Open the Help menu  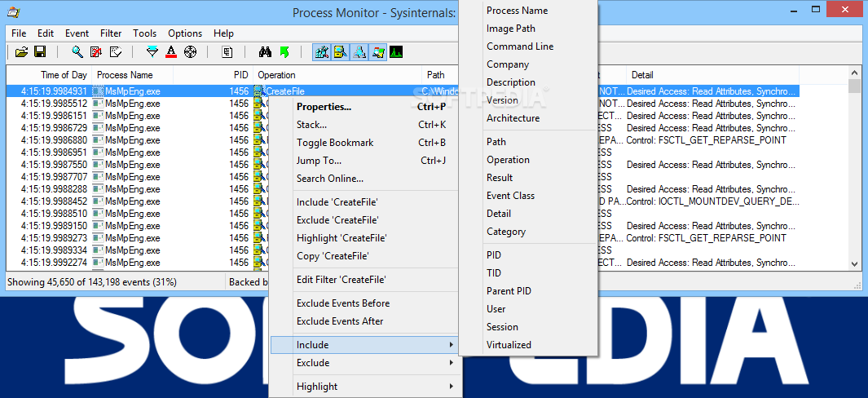[x=223, y=33]
